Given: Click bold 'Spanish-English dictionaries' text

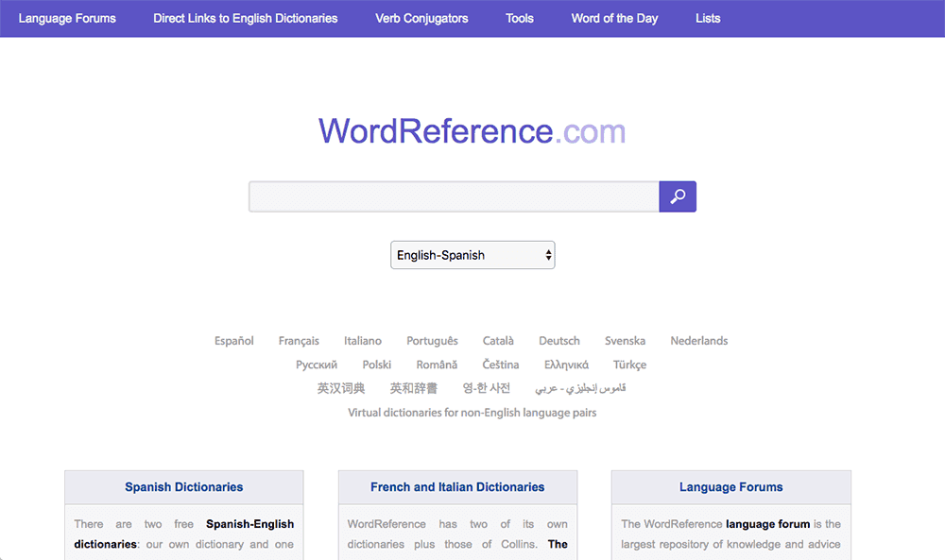Looking at the screenshot, I should point(184,535).
